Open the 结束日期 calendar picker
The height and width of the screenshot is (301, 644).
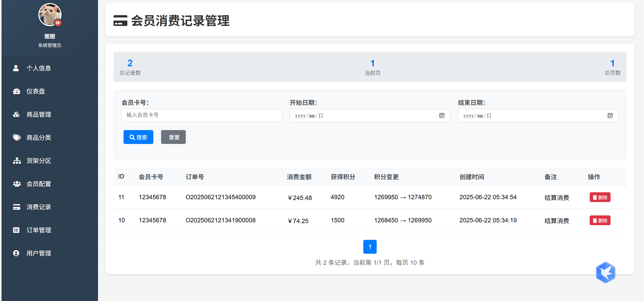[x=610, y=116]
